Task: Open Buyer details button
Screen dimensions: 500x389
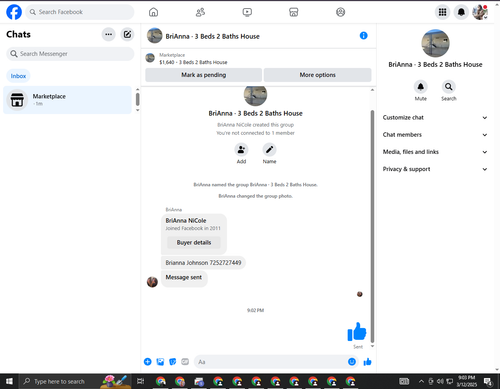Action: tap(194, 242)
